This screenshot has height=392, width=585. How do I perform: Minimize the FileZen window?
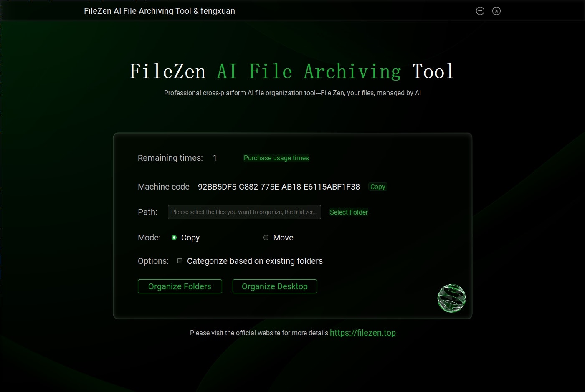(480, 11)
